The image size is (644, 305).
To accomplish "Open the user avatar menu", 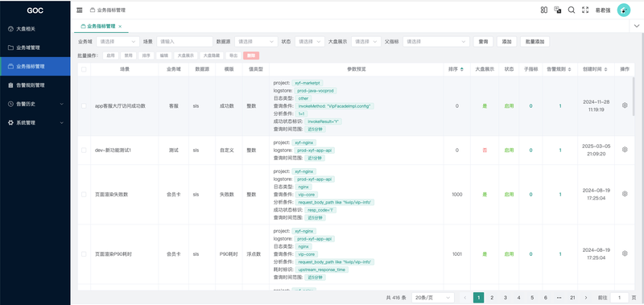I will pyautogui.click(x=623, y=10).
